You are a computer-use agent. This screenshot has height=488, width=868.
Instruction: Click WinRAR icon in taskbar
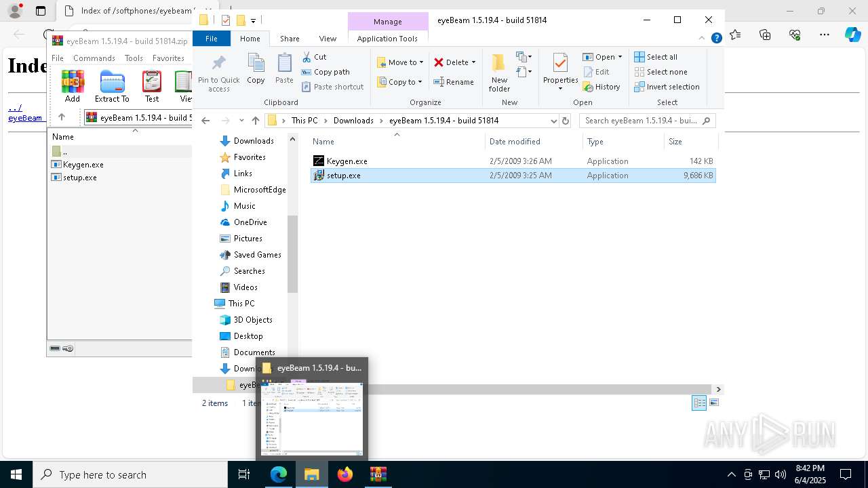(x=378, y=474)
